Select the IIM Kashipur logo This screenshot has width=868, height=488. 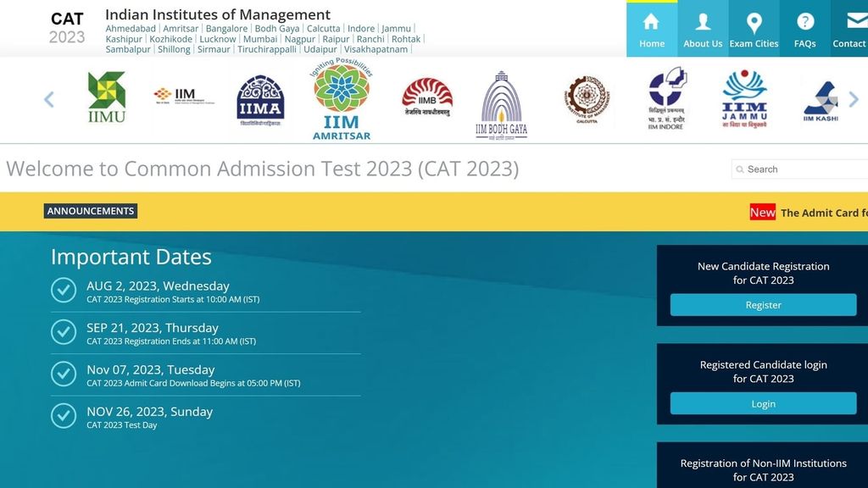[821, 102]
